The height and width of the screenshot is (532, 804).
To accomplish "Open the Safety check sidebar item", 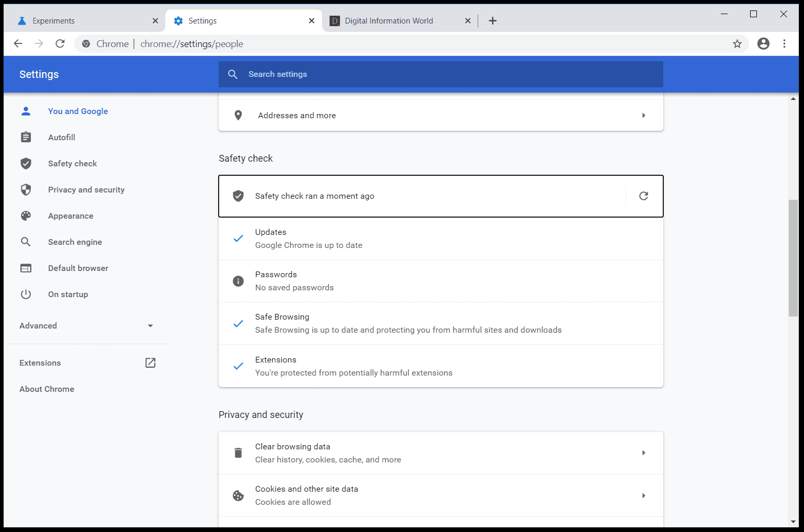I will (x=72, y=163).
